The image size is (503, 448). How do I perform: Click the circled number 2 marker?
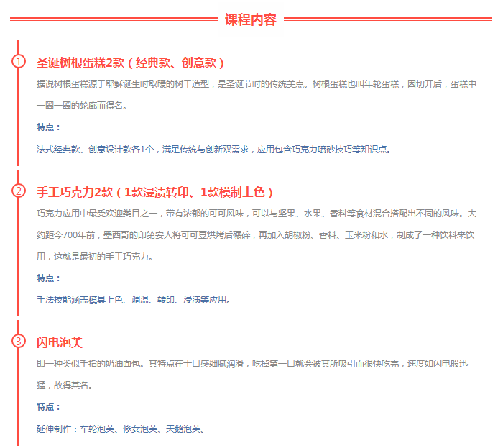[x=19, y=191]
